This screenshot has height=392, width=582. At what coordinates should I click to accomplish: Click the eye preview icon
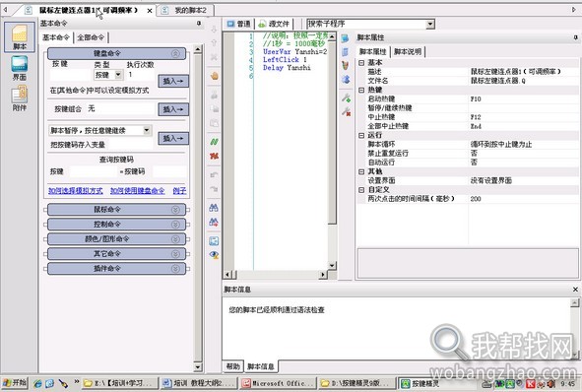tap(214, 255)
